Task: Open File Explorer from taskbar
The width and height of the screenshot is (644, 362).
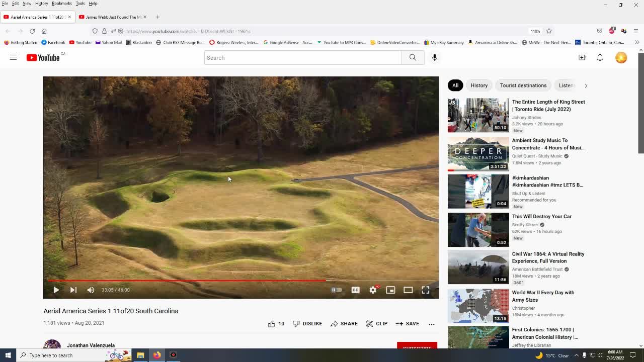Action: [x=140, y=355]
